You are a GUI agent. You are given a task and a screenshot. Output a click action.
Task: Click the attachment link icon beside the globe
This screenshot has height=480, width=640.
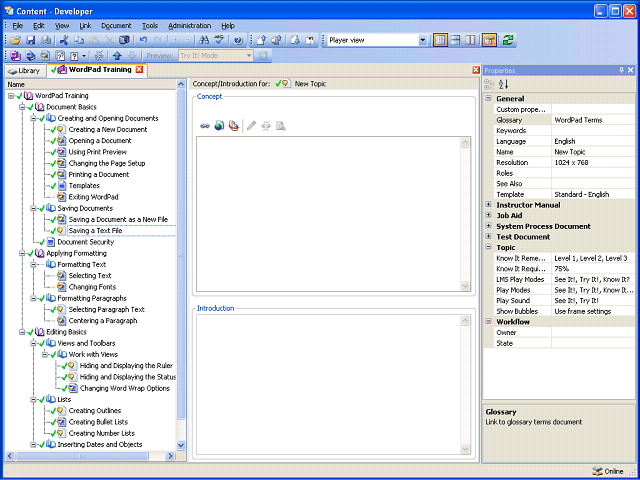pos(234,126)
